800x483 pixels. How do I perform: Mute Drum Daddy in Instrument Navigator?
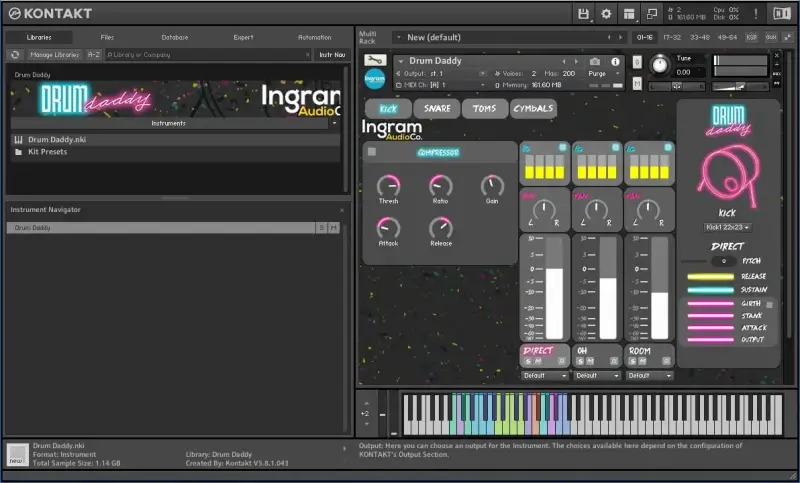click(x=334, y=227)
